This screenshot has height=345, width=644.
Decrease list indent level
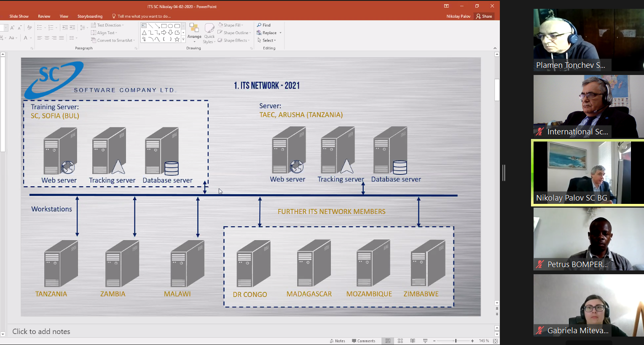click(x=65, y=27)
